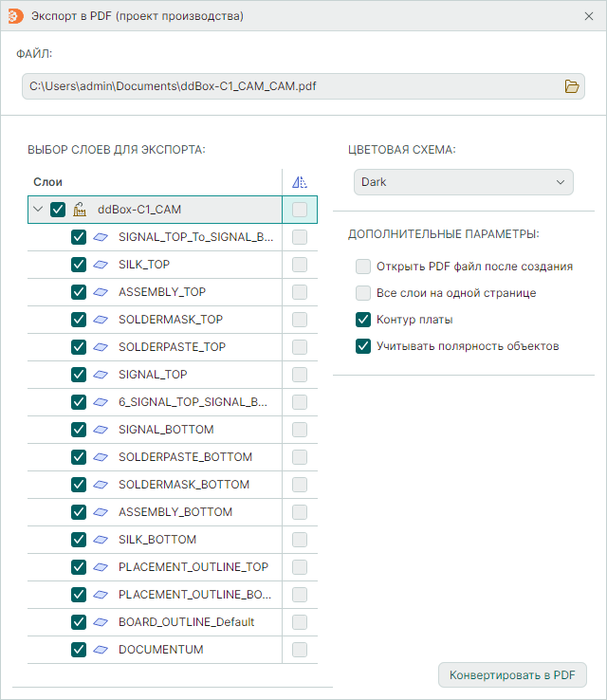Click the application logo in title bar
Image resolution: width=607 pixels, height=700 pixels.
coord(15,16)
